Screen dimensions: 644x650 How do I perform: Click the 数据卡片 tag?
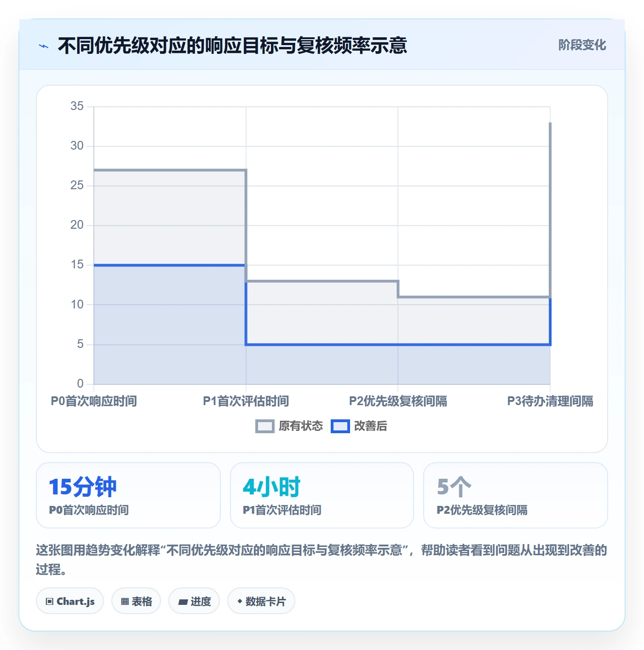261,601
